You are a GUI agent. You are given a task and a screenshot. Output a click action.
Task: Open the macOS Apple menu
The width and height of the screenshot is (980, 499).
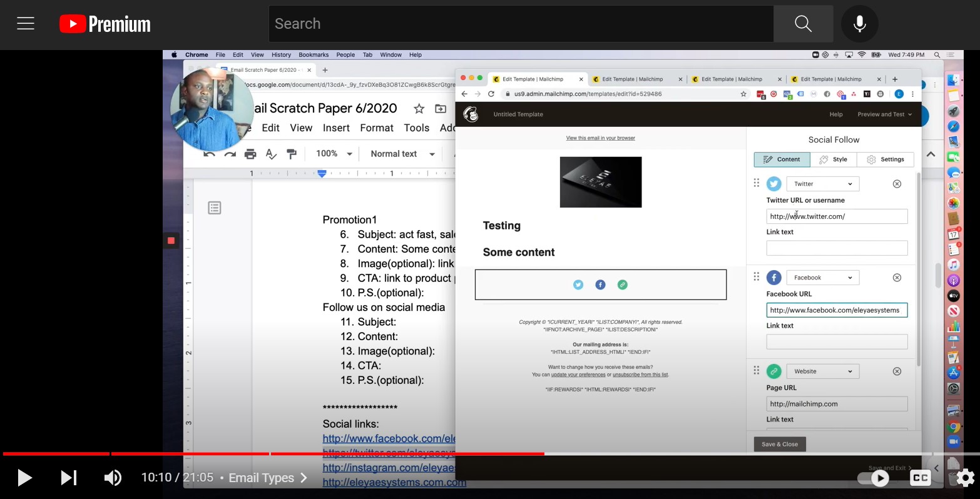[174, 55]
